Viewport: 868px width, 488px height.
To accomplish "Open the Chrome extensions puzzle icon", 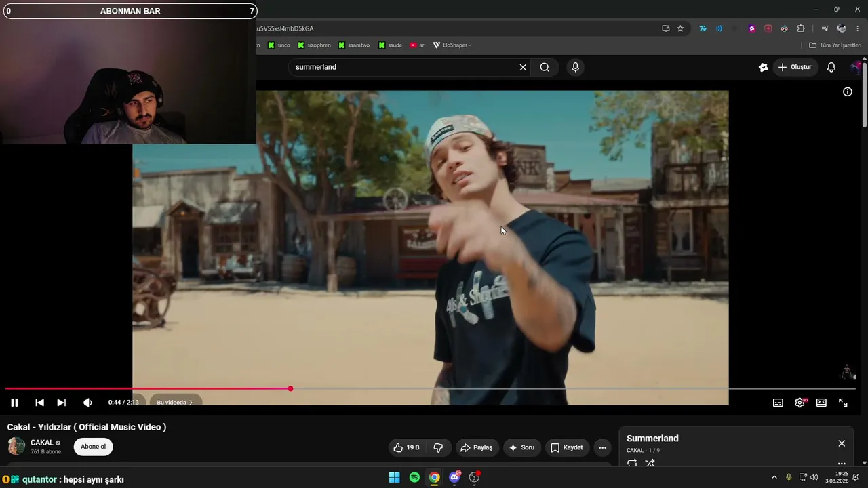I will pos(801,28).
